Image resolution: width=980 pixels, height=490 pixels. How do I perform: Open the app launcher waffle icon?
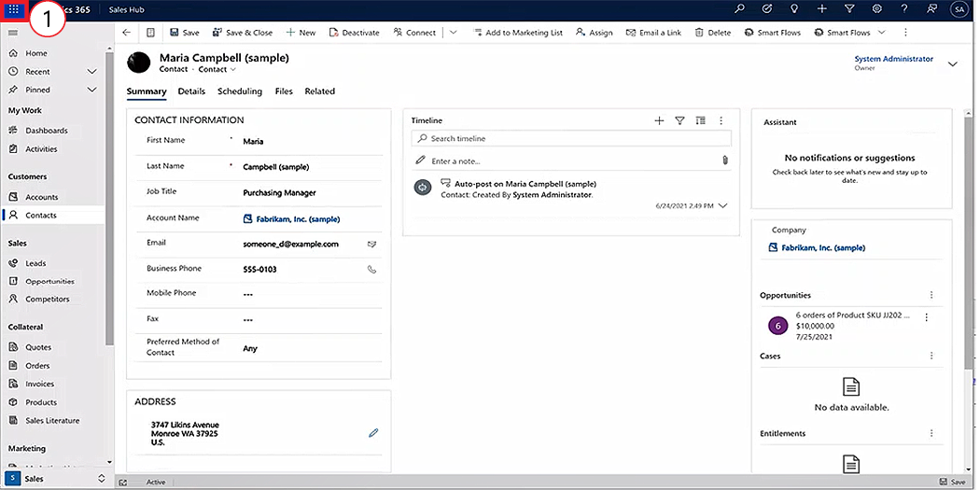(13, 9)
